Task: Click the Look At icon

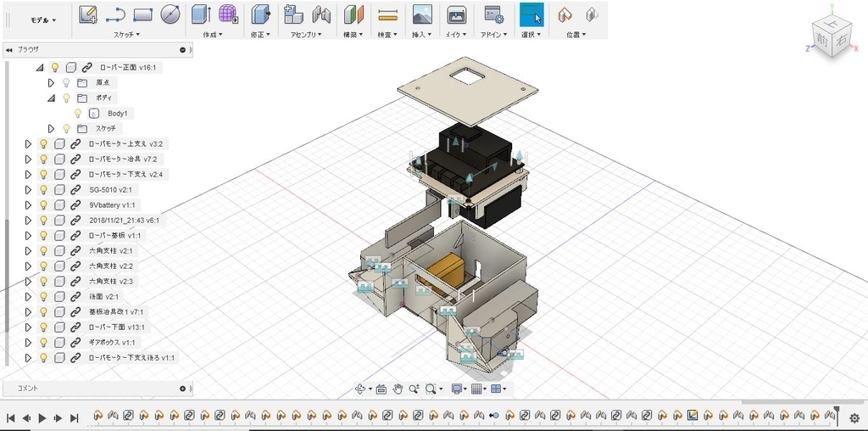Action: point(381,389)
